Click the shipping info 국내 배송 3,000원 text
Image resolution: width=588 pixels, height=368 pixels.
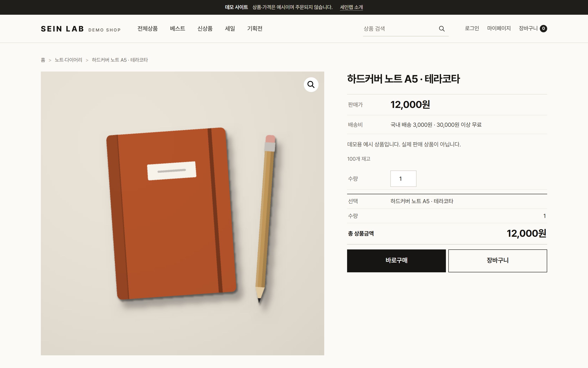click(x=436, y=125)
